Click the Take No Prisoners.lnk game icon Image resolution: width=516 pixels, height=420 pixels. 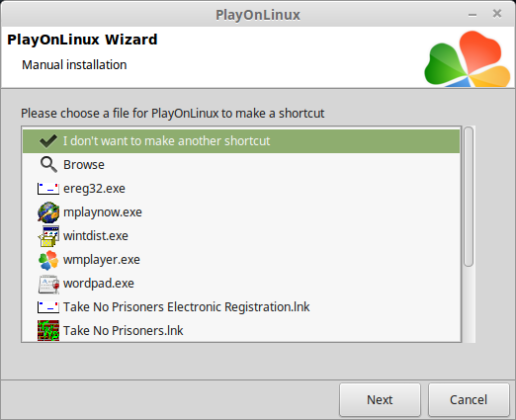[x=48, y=330]
